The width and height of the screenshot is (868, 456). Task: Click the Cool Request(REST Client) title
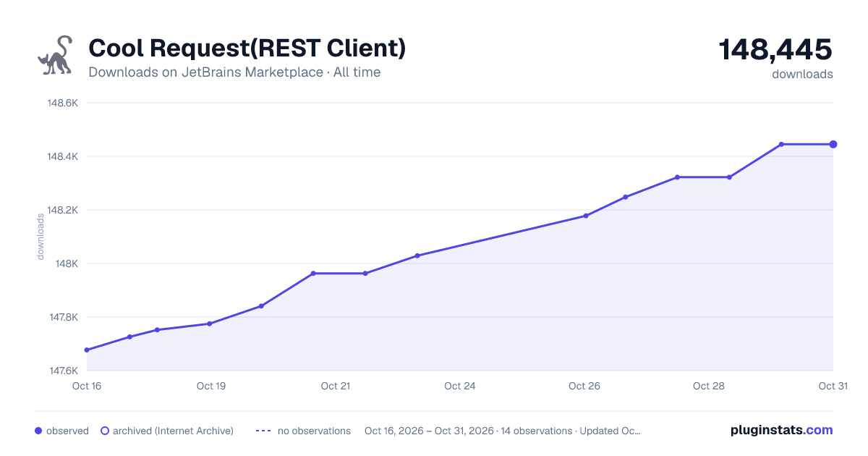pyautogui.click(x=247, y=48)
